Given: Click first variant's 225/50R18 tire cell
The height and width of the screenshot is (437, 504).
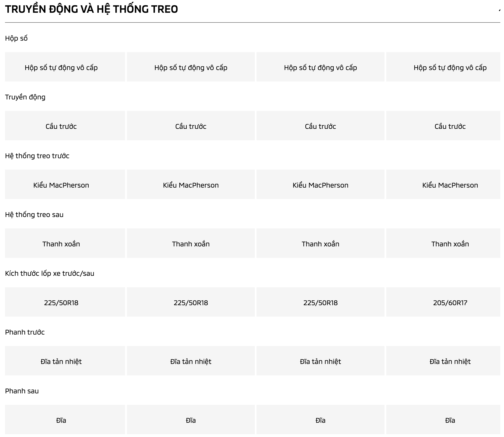Looking at the screenshot, I should click(x=65, y=302).
